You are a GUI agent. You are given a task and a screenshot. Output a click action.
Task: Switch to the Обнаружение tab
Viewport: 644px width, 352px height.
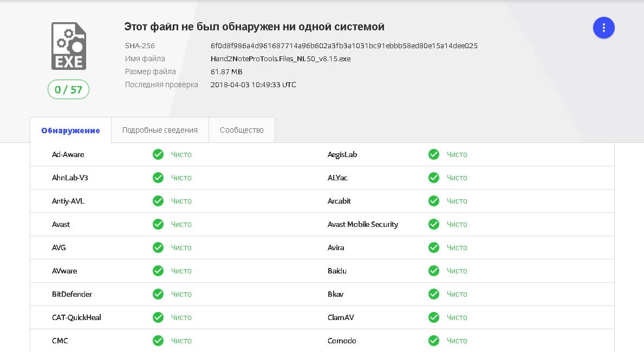coord(70,130)
